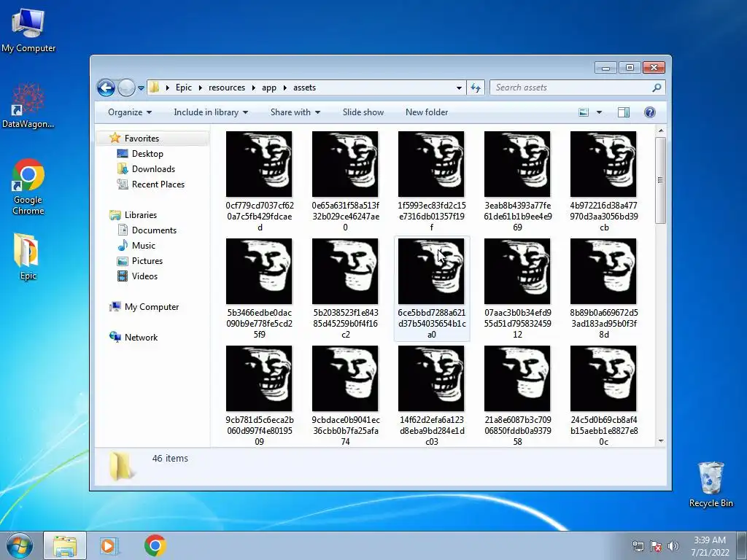
Task: Click the Windows Explorer taskbar button
Action: [65, 545]
